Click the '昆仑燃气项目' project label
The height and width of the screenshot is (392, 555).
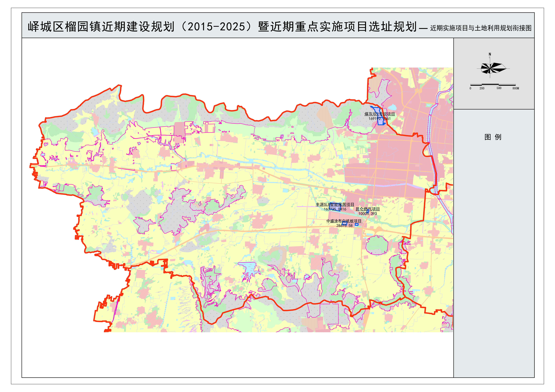coord(368,209)
